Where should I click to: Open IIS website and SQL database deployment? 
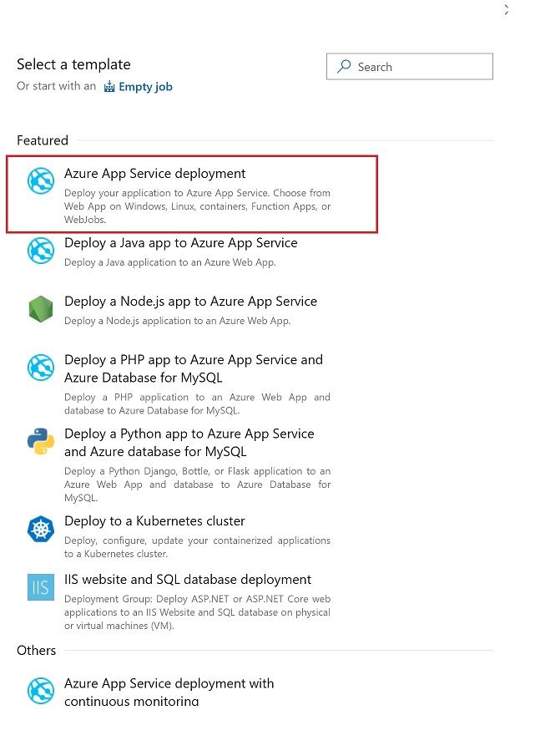(188, 580)
